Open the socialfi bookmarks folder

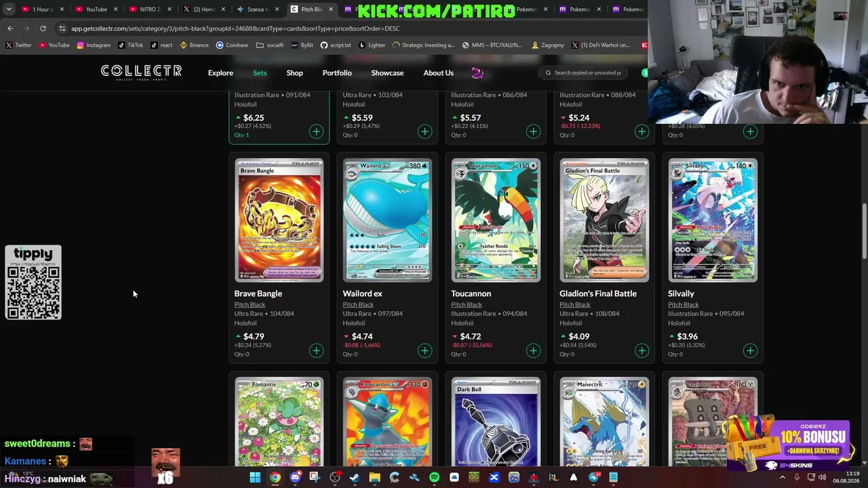(x=270, y=45)
